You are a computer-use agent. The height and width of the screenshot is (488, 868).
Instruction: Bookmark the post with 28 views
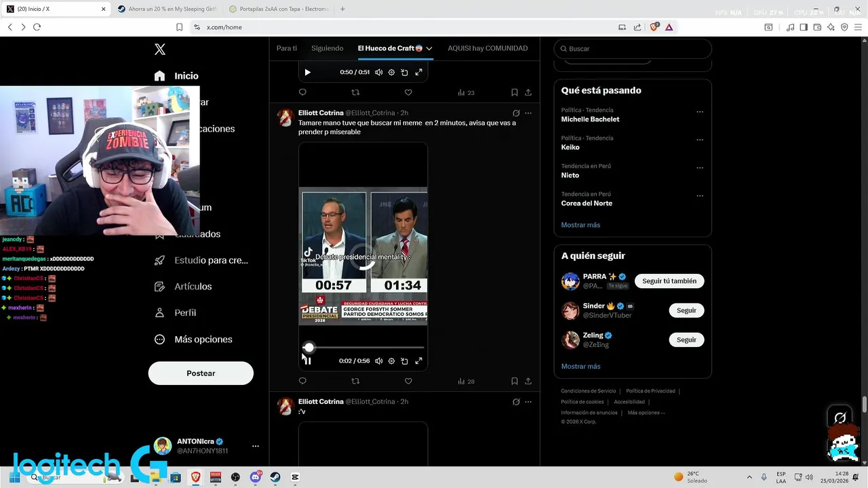515,382
